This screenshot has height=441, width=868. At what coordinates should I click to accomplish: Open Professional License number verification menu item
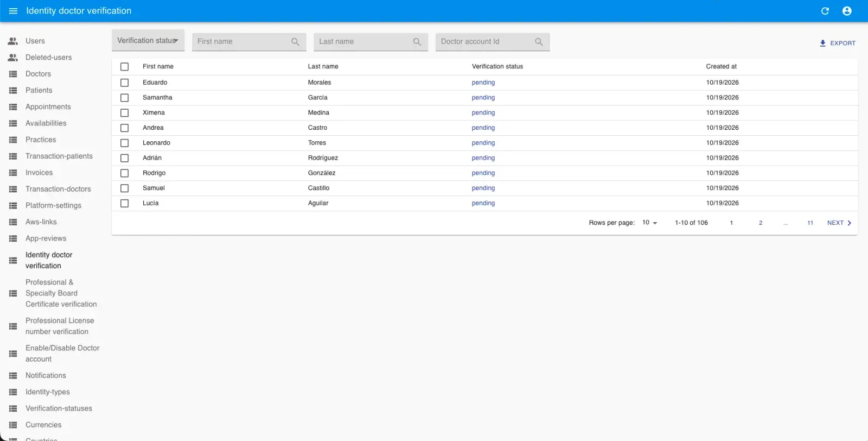pos(60,326)
